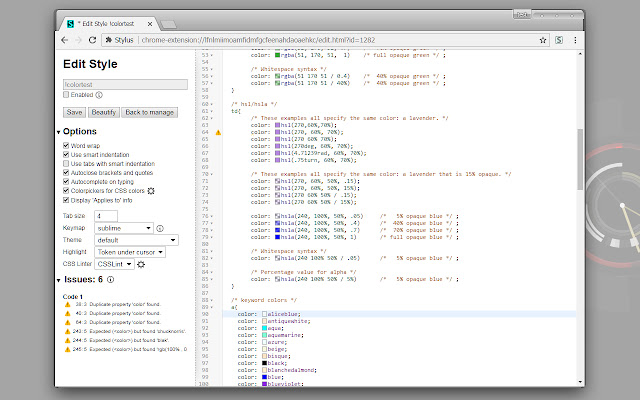Open the Keymap dropdown showing sublime
This screenshot has height=400, width=640.
pyautogui.click(x=124, y=228)
